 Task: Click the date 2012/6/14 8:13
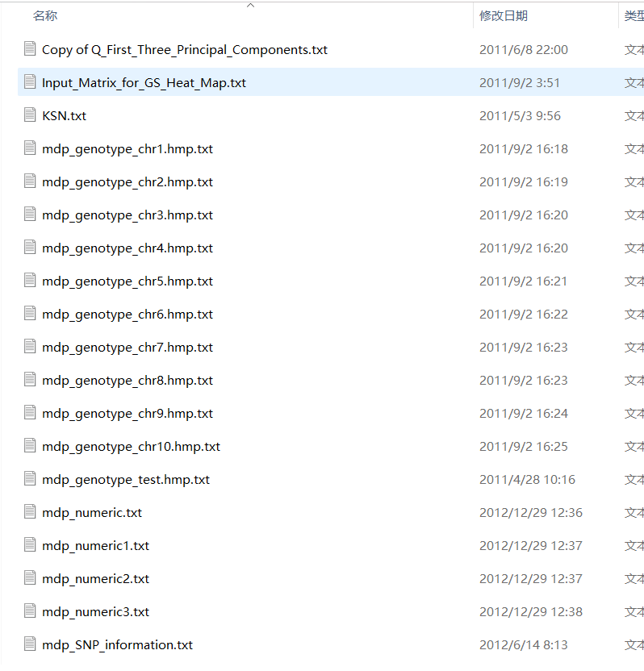(x=524, y=645)
